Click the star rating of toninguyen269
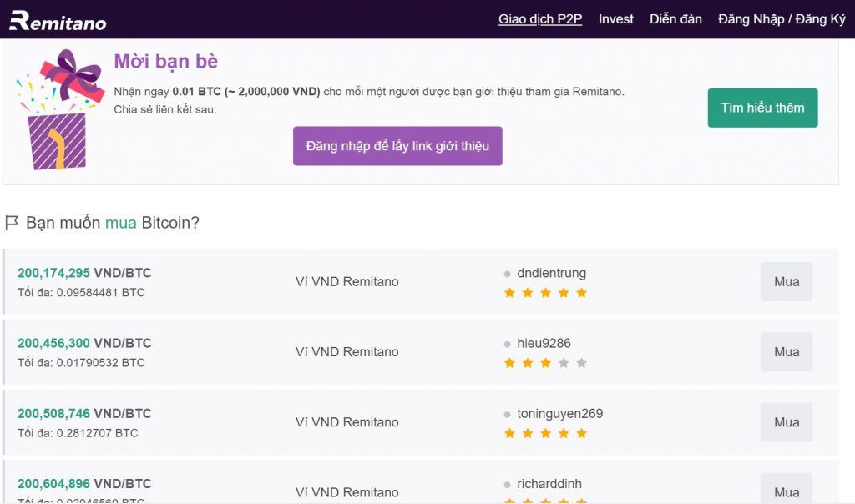The height and width of the screenshot is (504, 855). pos(545,433)
